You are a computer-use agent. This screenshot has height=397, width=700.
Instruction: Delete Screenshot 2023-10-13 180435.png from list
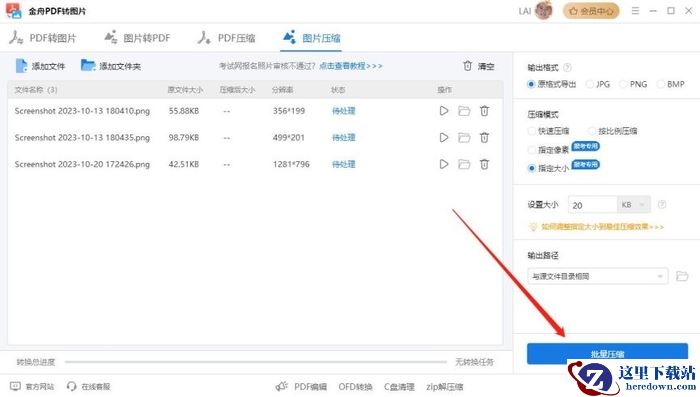coord(484,138)
